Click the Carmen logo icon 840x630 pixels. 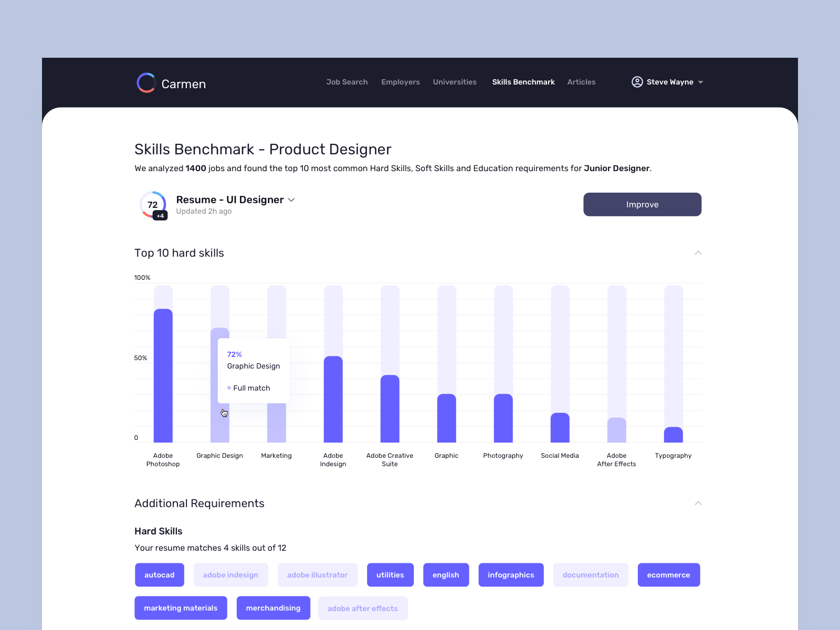(x=146, y=83)
